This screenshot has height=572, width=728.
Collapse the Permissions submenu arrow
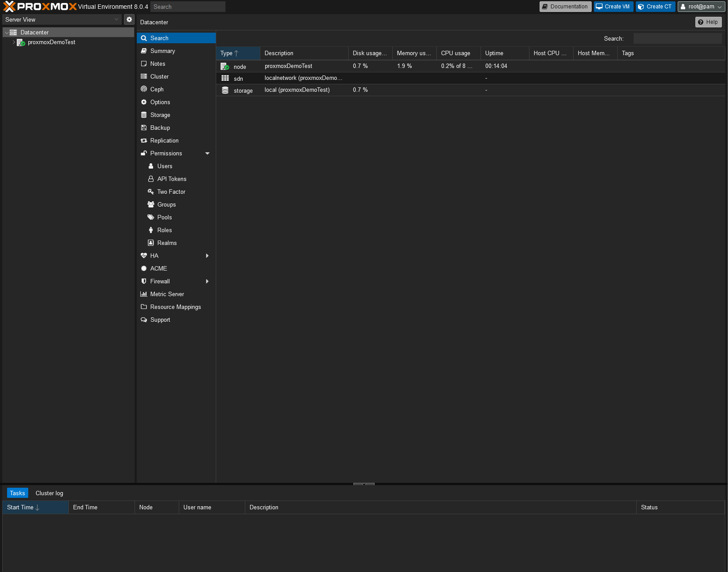point(207,153)
